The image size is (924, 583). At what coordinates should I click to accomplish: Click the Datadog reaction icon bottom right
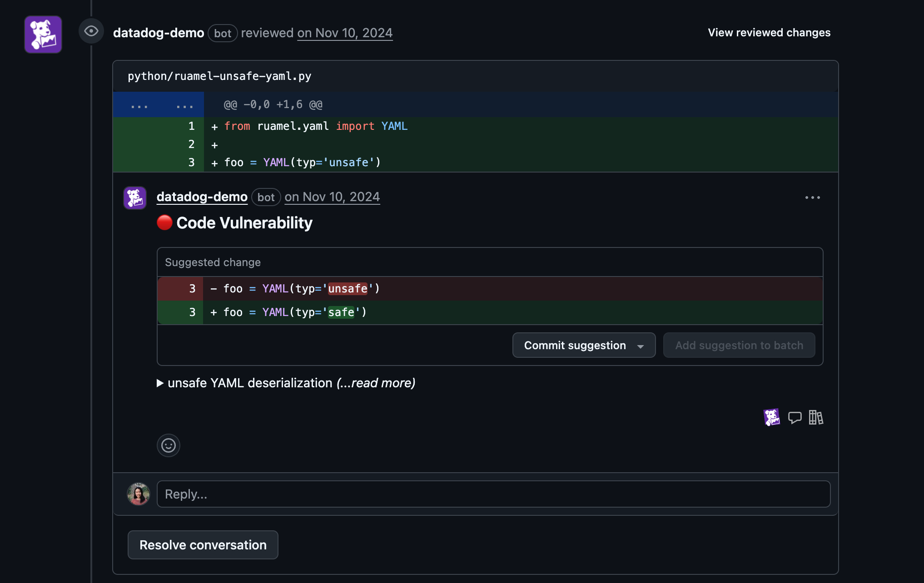pos(772,416)
